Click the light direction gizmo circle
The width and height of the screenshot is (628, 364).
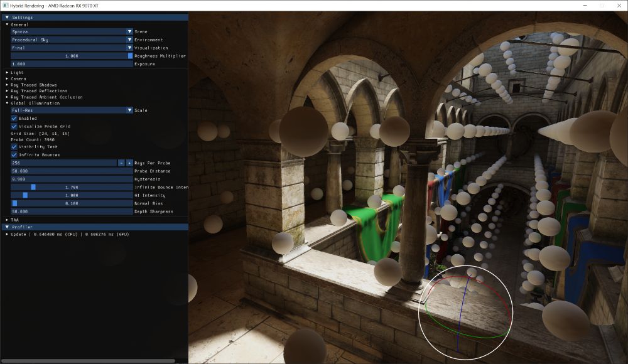point(465,313)
